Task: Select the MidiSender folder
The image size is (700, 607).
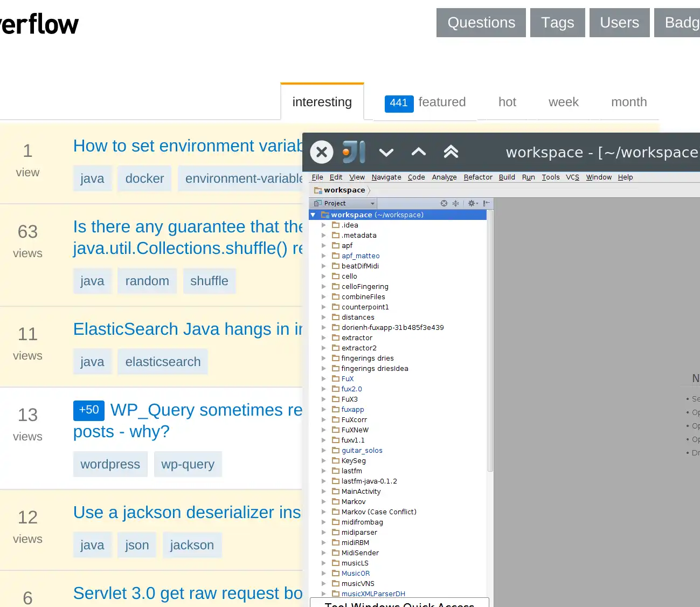Action: (x=360, y=553)
